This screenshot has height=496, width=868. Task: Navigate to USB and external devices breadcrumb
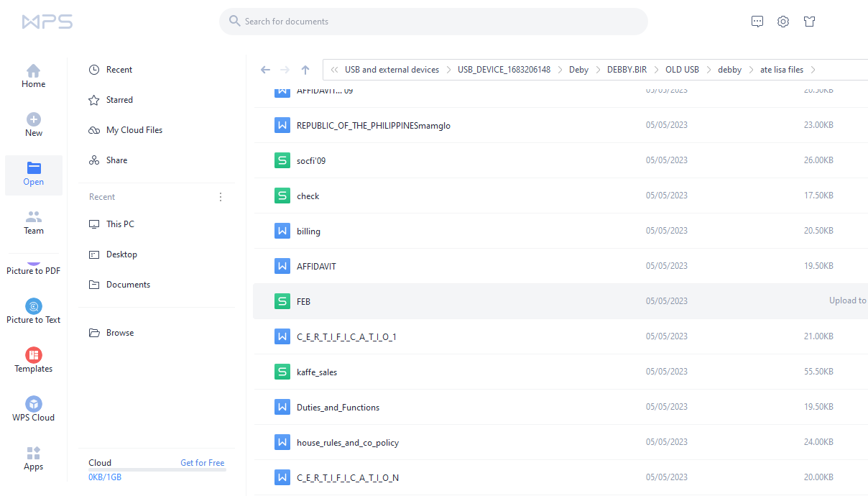tap(392, 70)
